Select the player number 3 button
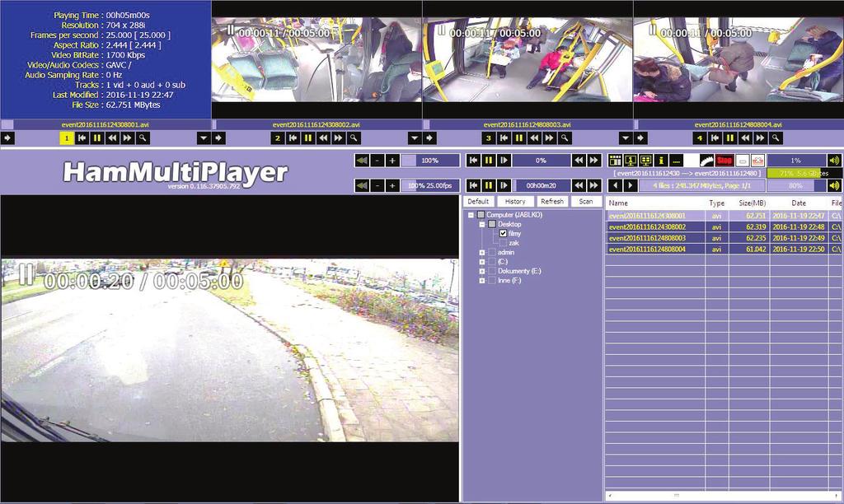 pyautogui.click(x=488, y=138)
